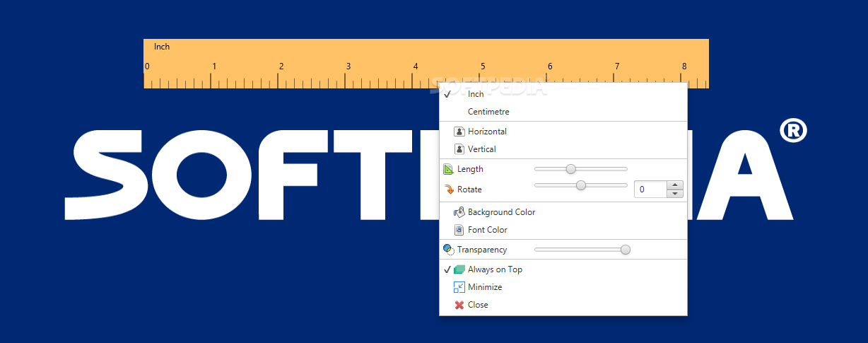This screenshot has height=343, width=868.
Task: Click the Length slider thumb
Action: point(571,169)
